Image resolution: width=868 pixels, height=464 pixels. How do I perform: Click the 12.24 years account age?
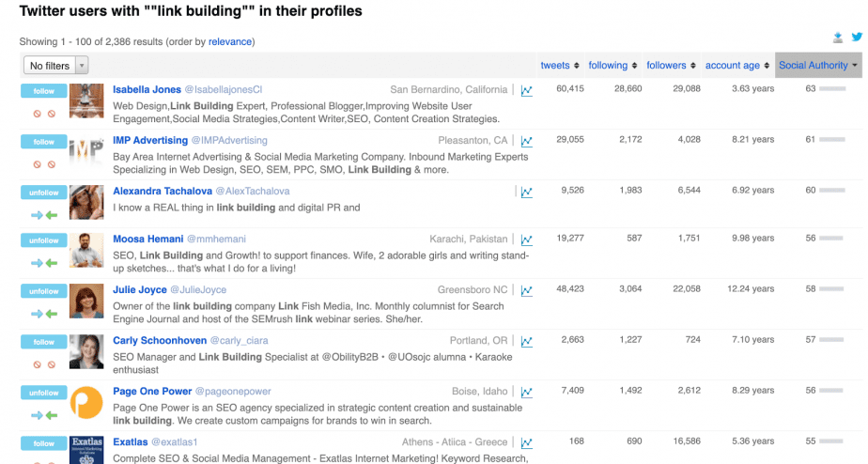click(751, 289)
